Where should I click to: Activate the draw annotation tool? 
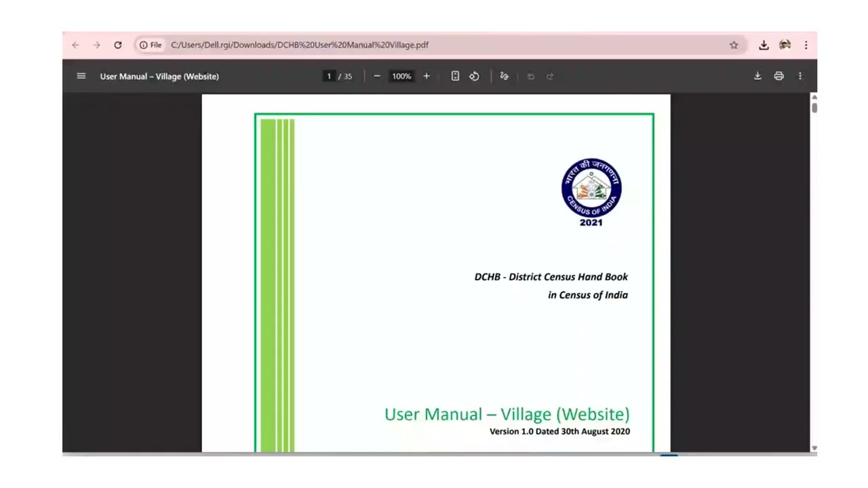pyautogui.click(x=504, y=76)
